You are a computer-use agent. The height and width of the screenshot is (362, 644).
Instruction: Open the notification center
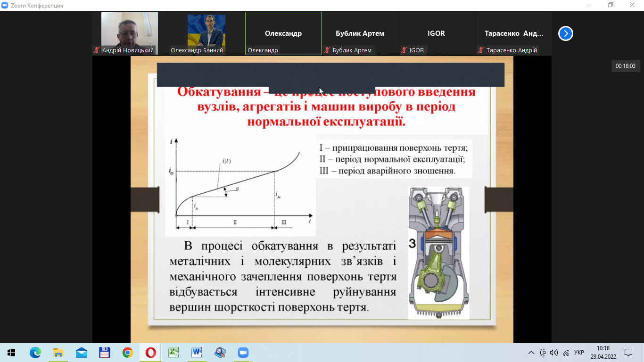pos(628,353)
